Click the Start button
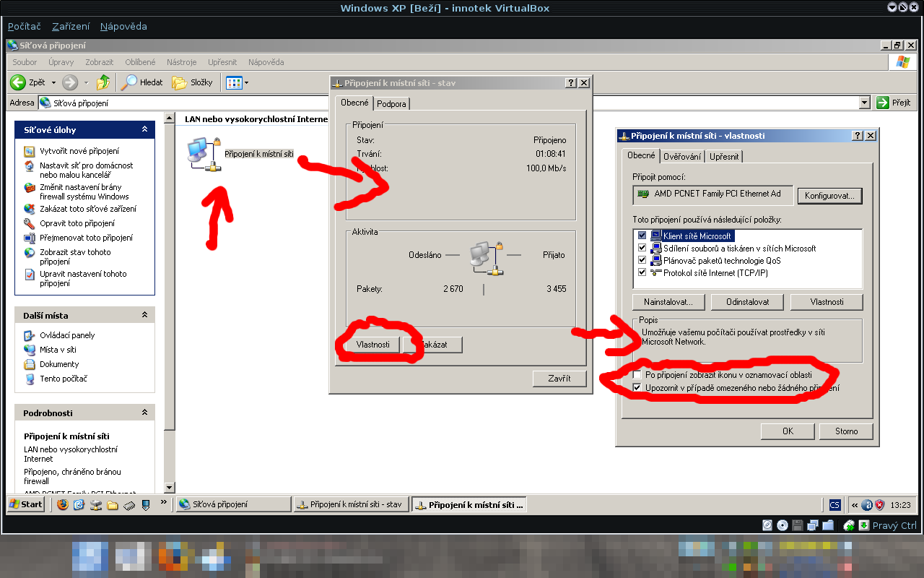The width and height of the screenshot is (924, 578). pyautogui.click(x=26, y=504)
